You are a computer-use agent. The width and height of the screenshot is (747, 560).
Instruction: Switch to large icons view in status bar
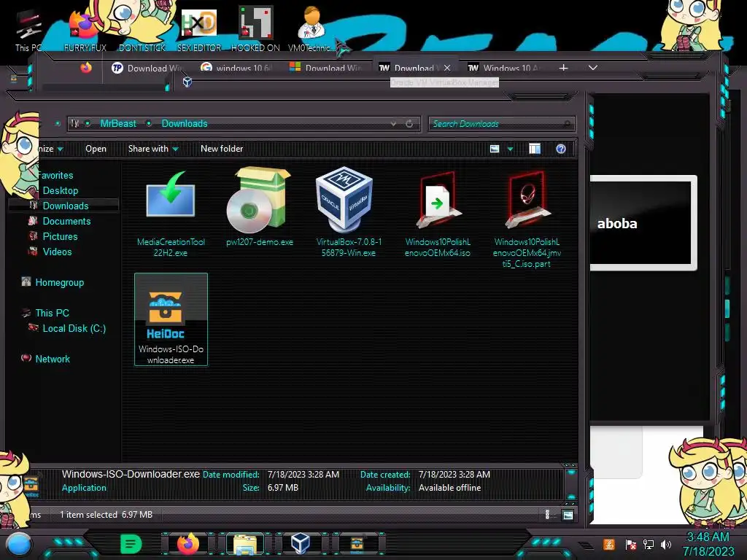(x=568, y=515)
